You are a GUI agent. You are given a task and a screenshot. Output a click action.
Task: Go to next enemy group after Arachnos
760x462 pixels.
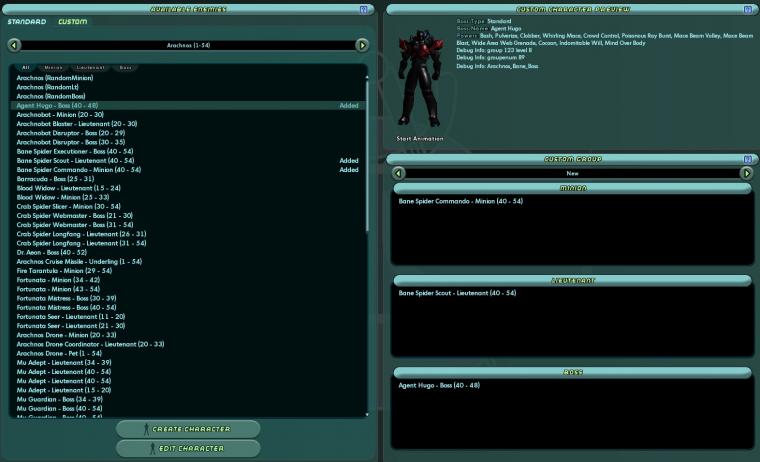coord(362,45)
